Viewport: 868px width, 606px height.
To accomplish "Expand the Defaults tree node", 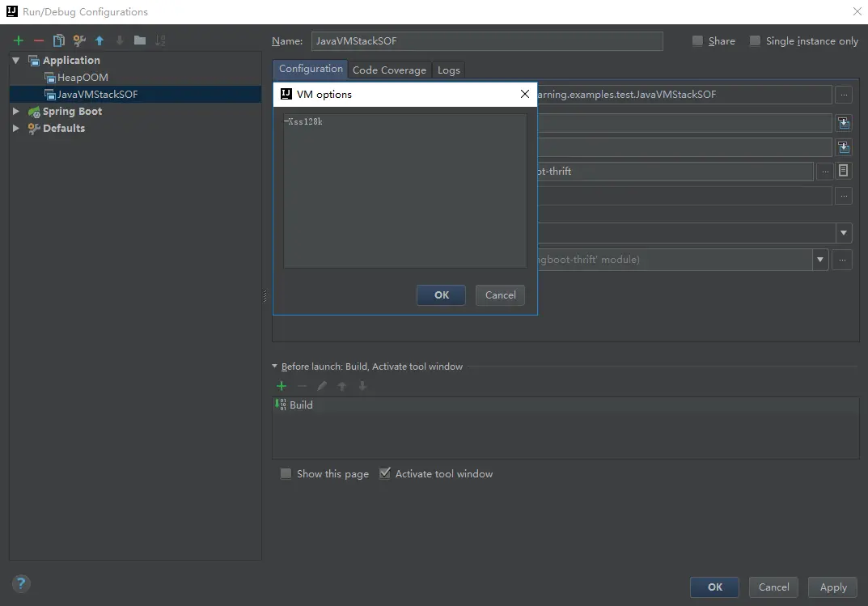I will 16,129.
